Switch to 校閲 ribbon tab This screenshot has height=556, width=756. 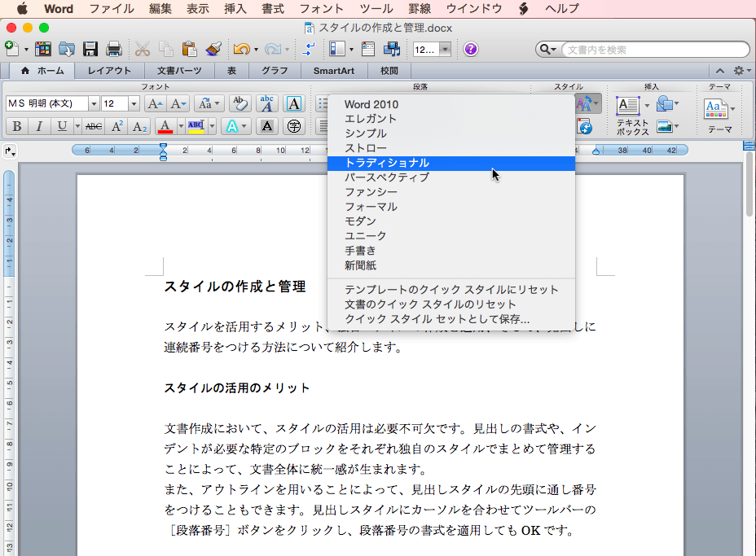tap(389, 71)
